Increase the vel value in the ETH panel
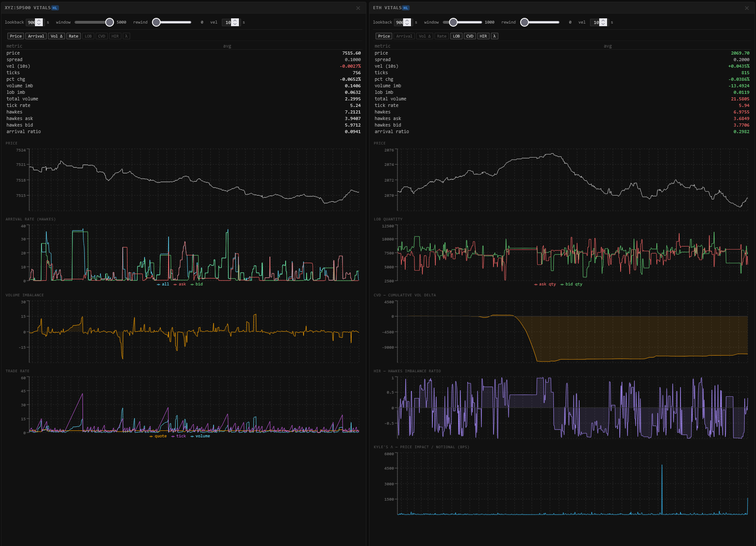 point(603,21)
